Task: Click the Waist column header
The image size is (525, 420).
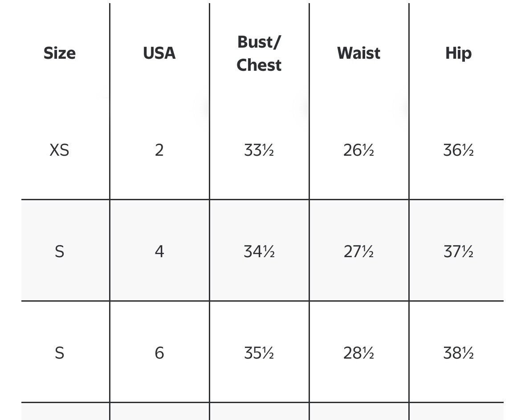Action: [358, 53]
